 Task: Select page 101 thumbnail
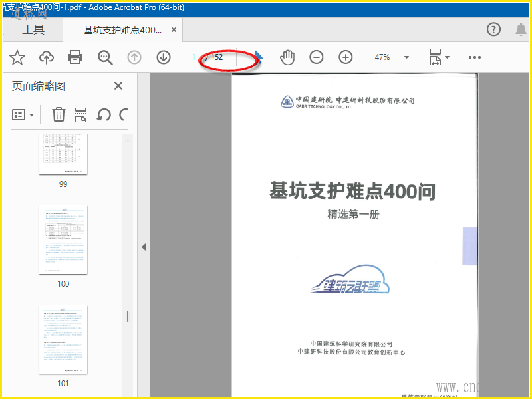pyautogui.click(x=63, y=339)
